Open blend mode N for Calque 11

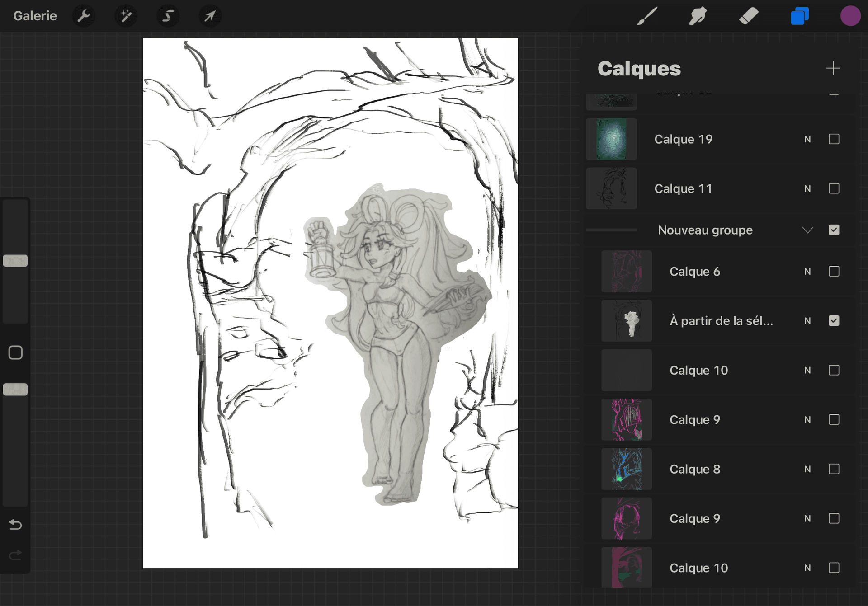coord(807,188)
